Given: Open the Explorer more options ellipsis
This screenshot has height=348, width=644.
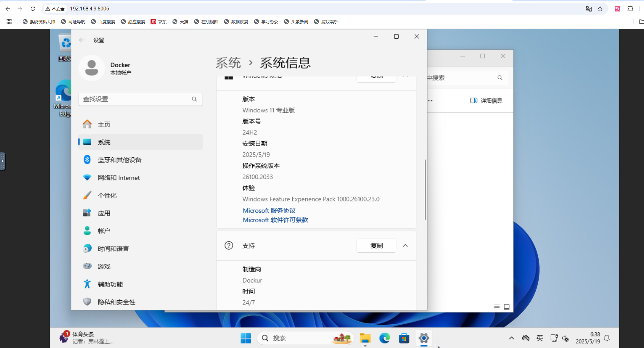Looking at the screenshot, I should tap(430, 101).
